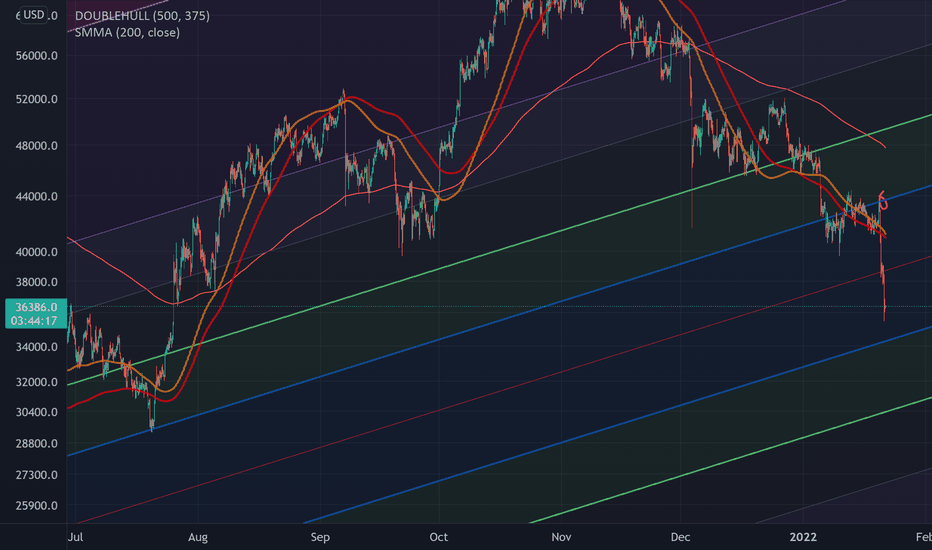Click the 34000.0 price axis label
Viewport: 932px width, 550px height.
[37, 347]
